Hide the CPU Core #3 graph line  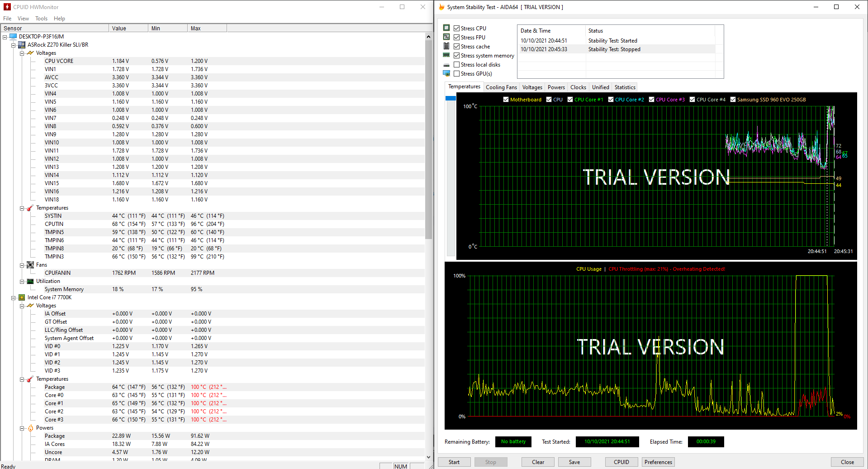click(651, 100)
